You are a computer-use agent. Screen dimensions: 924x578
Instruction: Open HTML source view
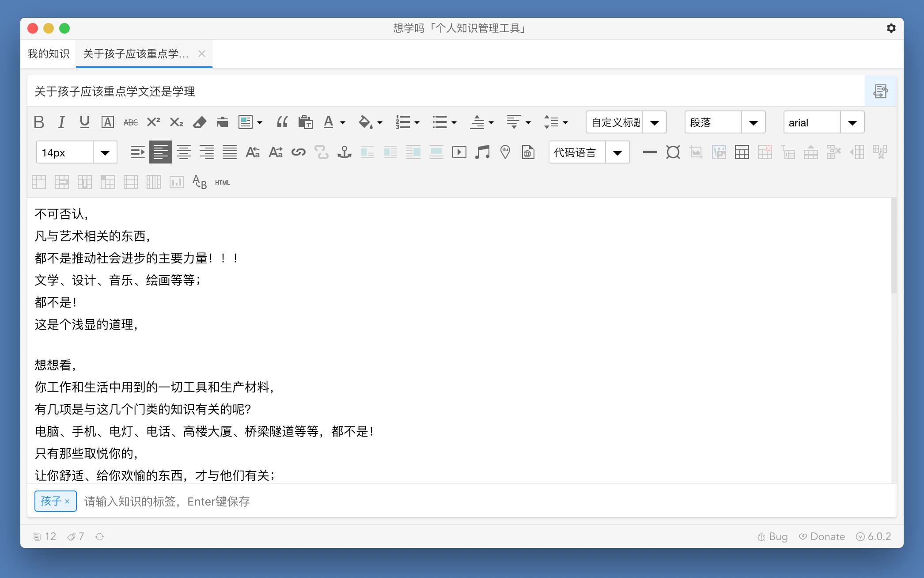222,183
